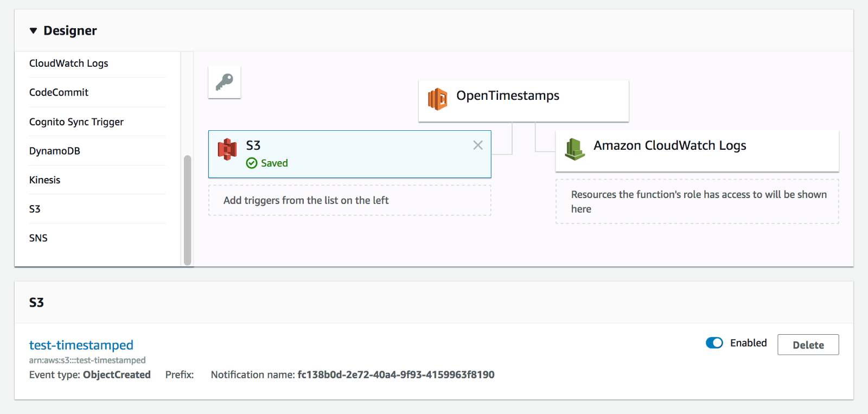
Task: Remove the S3 trigger with the X
Action: pyautogui.click(x=478, y=145)
